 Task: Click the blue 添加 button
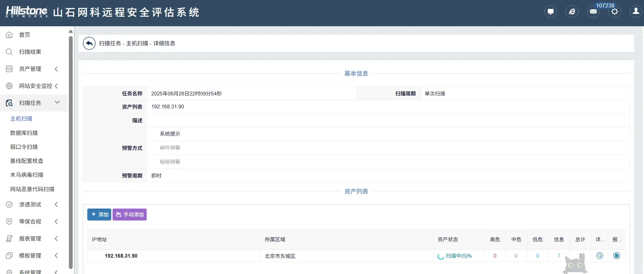[99, 215]
